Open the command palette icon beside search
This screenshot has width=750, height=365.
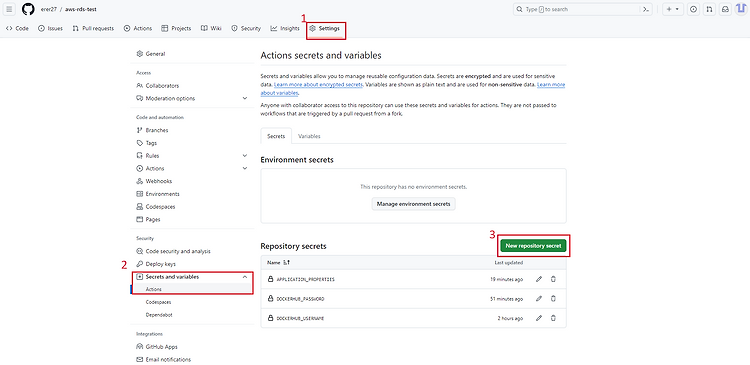pyautogui.click(x=647, y=9)
